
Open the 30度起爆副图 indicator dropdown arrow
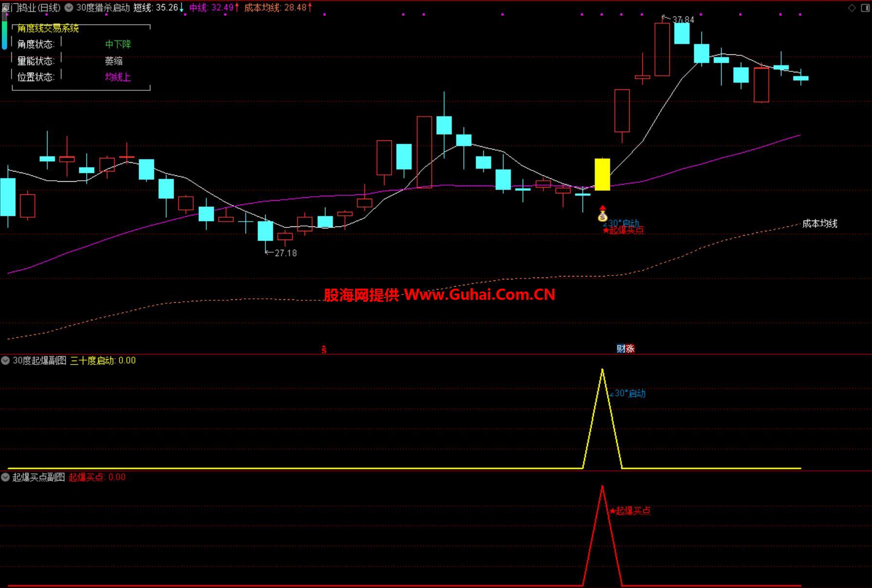click(x=5, y=361)
